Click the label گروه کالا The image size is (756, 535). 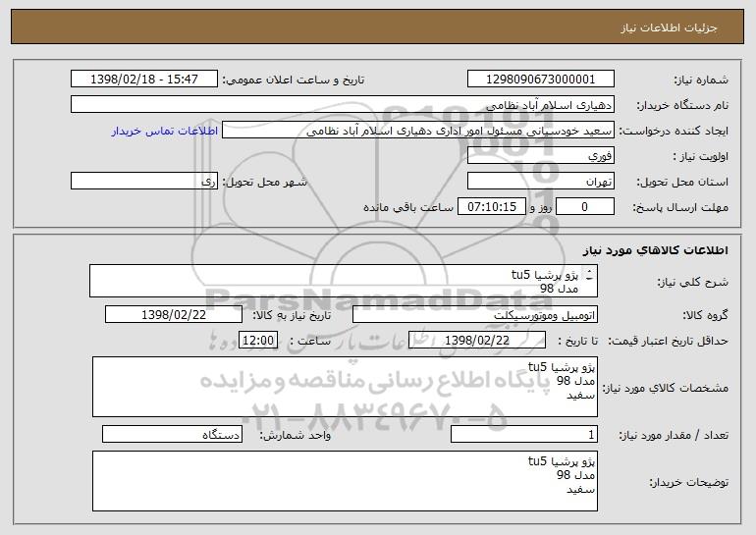[x=705, y=315]
